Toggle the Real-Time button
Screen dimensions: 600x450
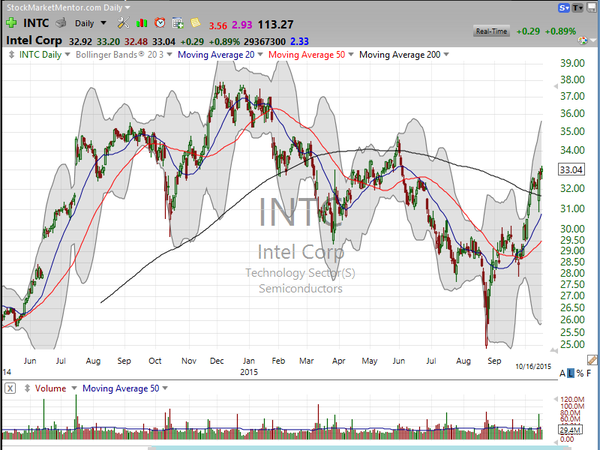pyautogui.click(x=491, y=31)
